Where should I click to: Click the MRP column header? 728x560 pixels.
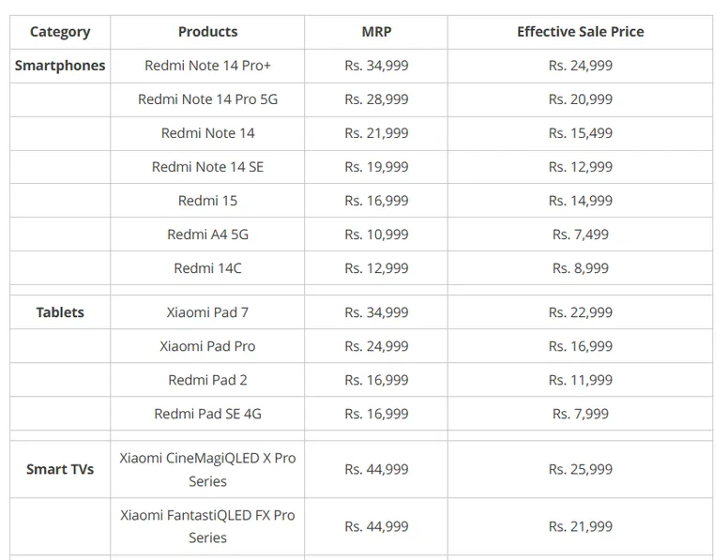[x=376, y=32]
